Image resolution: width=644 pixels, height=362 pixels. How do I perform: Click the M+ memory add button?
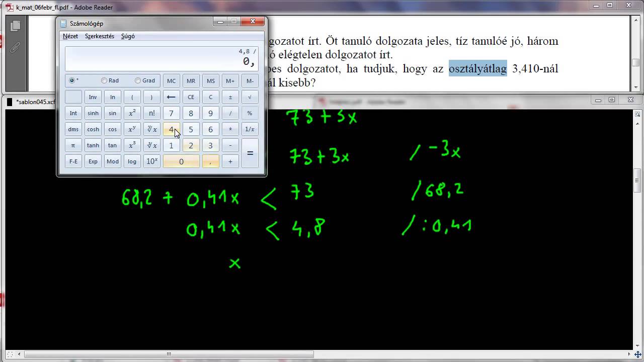[x=230, y=81]
